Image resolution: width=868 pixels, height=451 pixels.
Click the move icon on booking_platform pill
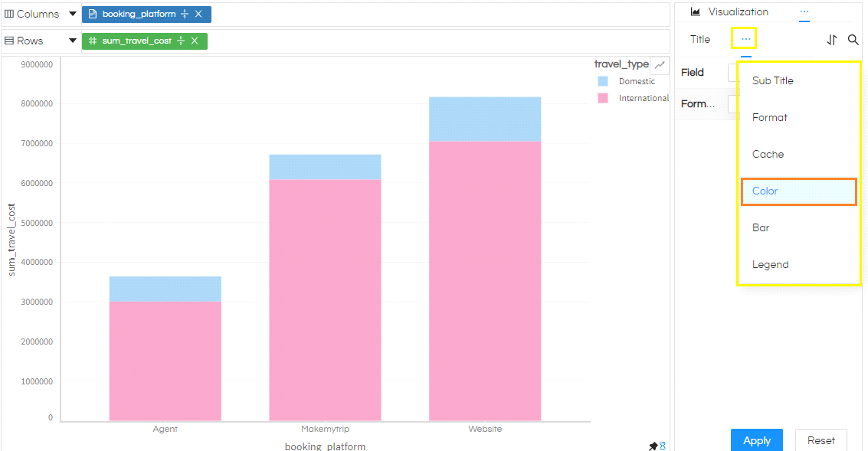tap(185, 14)
